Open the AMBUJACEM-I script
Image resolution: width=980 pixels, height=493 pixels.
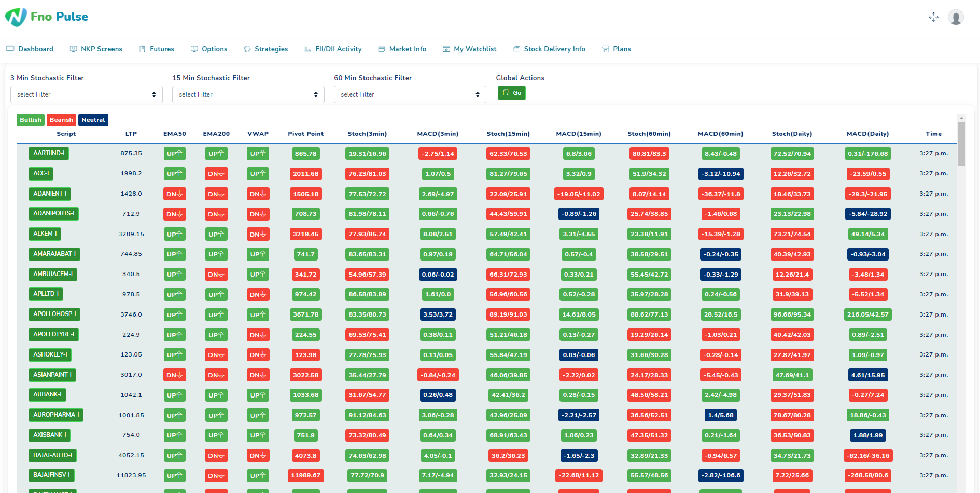click(x=53, y=274)
